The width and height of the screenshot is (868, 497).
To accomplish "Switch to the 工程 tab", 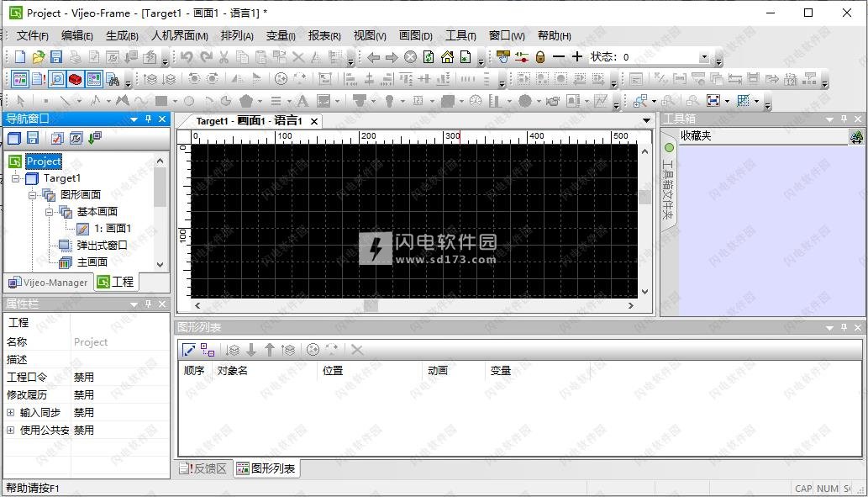I will pyautogui.click(x=115, y=282).
